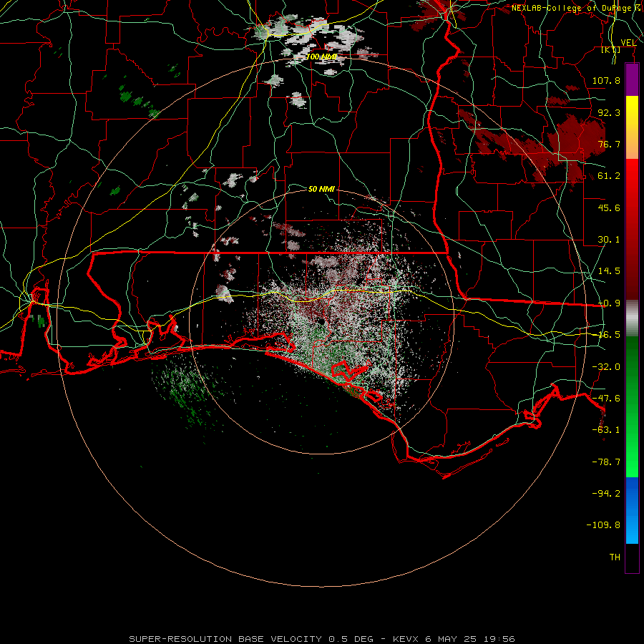Click SUPER-RESOLUTION BASE VELOCITY in the caption
This screenshot has height=644, width=644.
tap(225, 639)
